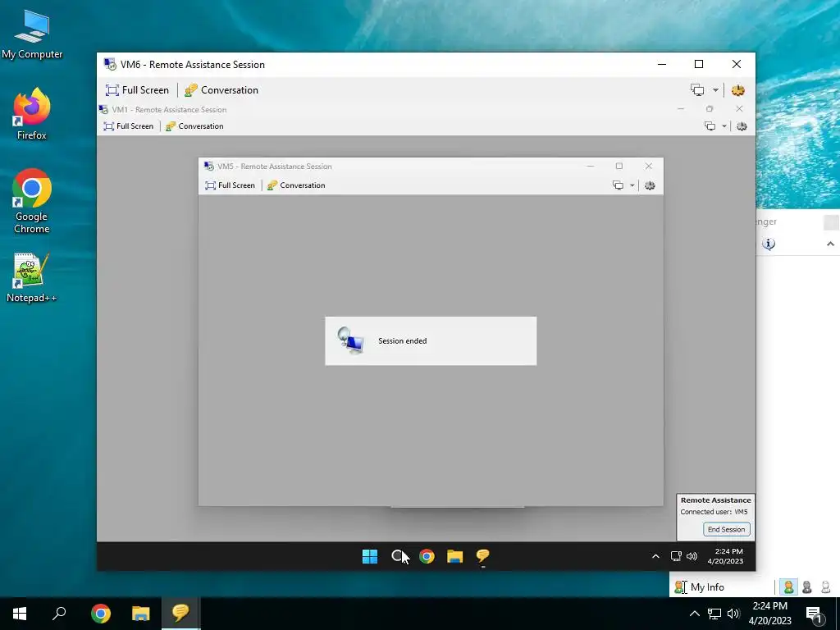The image size is (840, 630).
Task: Select the gray away status icon
Action: click(x=807, y=587)
